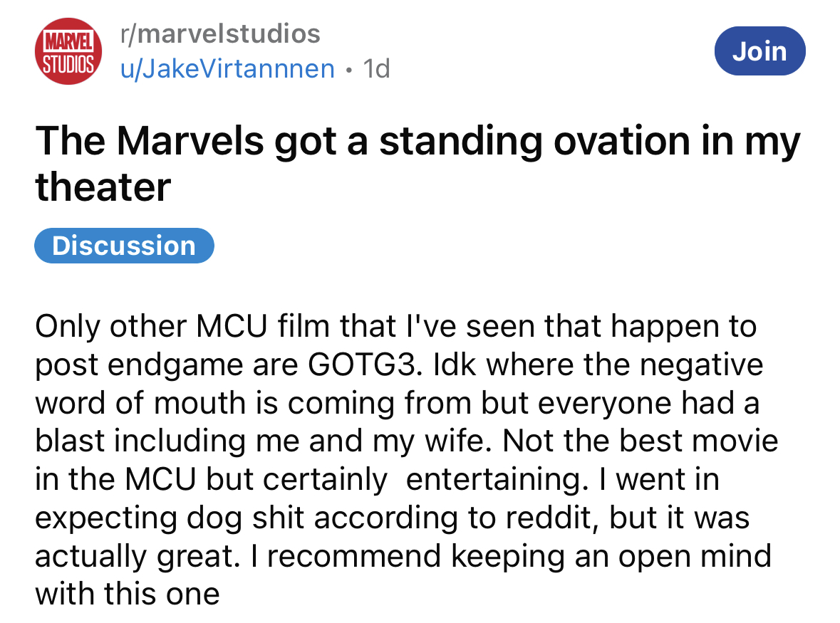Screen dimensions: 840x623
Task: Click the word "GOTG3" in the post
Action: pyautogui.click(x=367, y=365)
